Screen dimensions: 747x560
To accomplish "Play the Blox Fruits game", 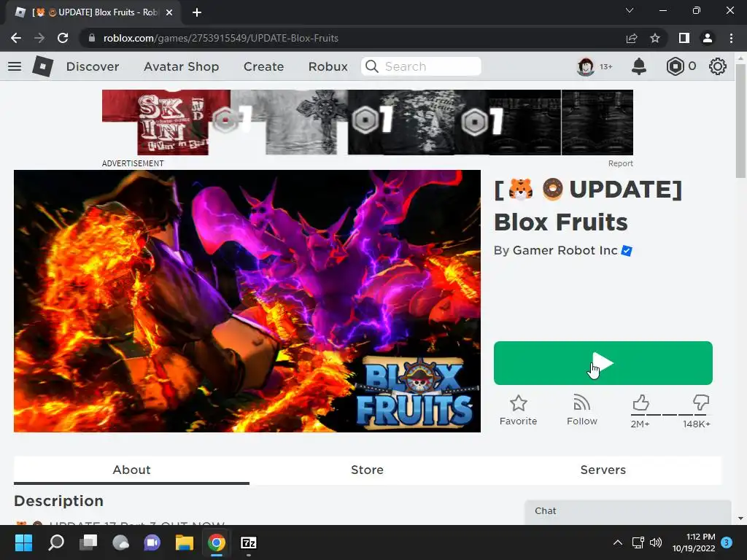I will pos(603,363).
